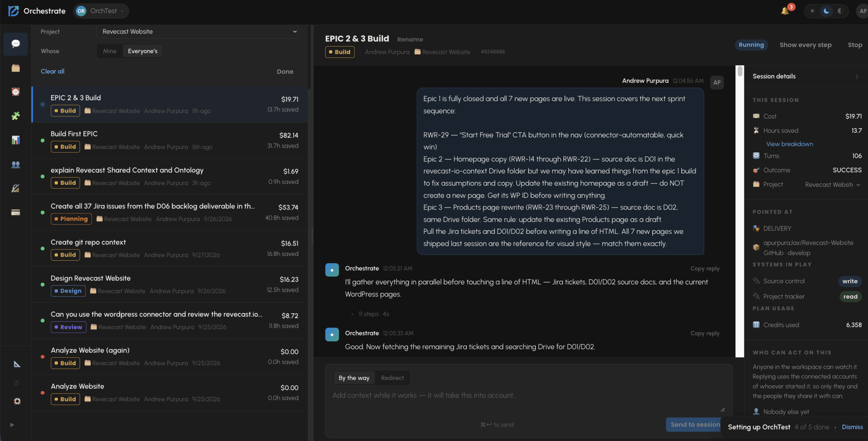This screenshot has width=868, height=441.
Task: Open the credit card billing icon
Action: click(16, 213)
